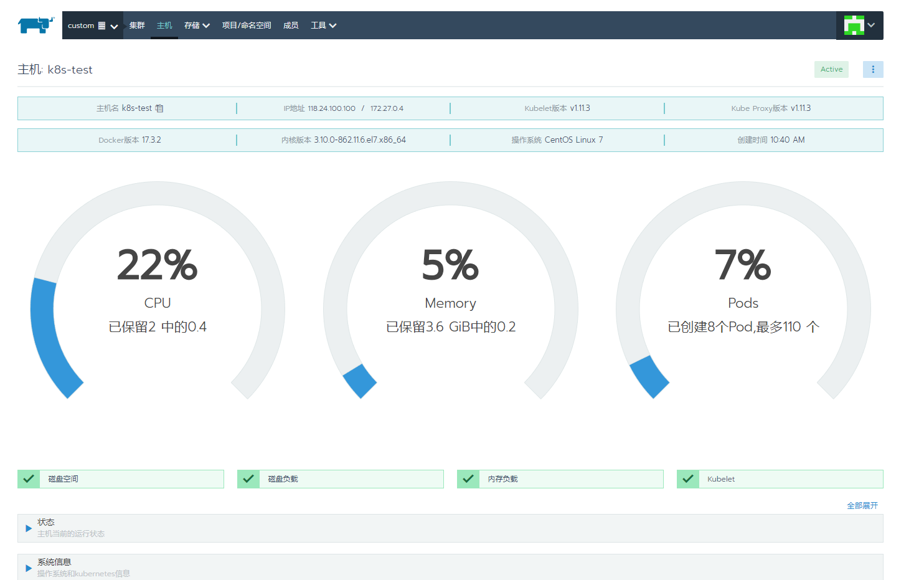Screen dimensions: 924x580
Task: Click the internal IP 172.27.0.4
Action: point(387,108)
